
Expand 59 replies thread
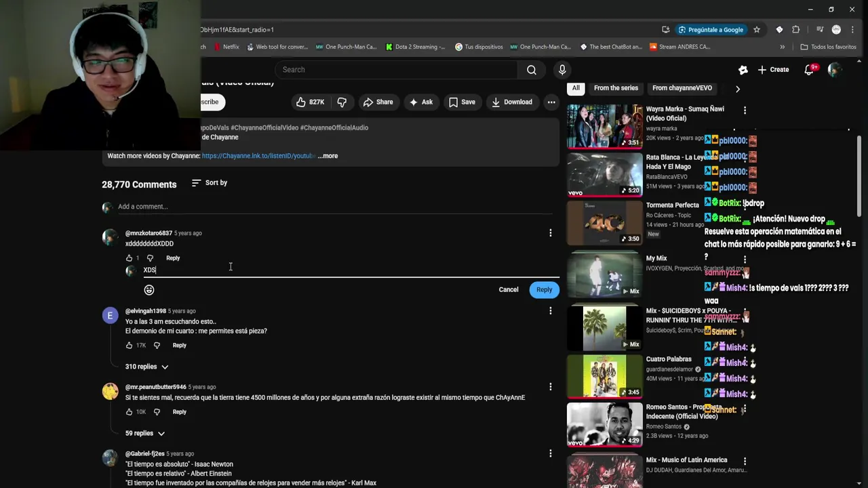[144, 433]
